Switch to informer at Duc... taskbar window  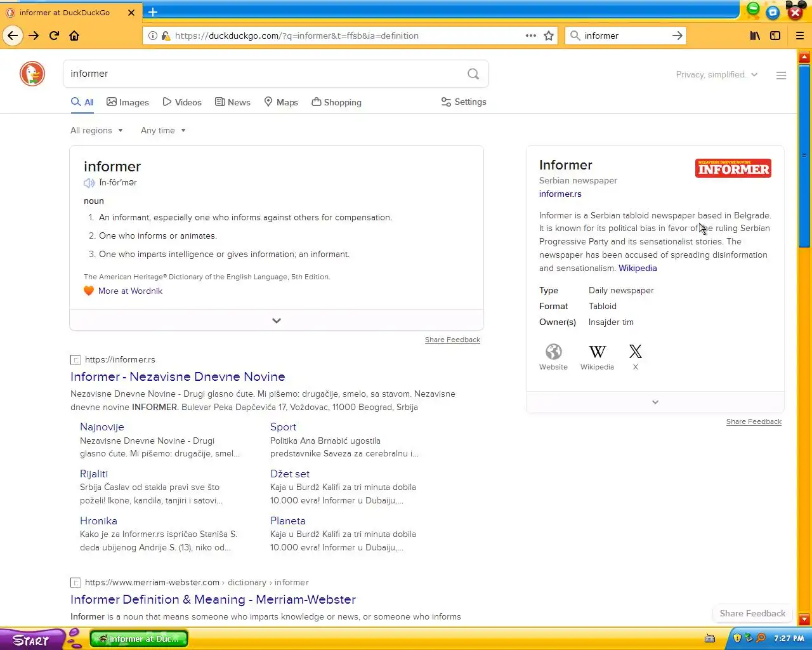tap(139, 639)
